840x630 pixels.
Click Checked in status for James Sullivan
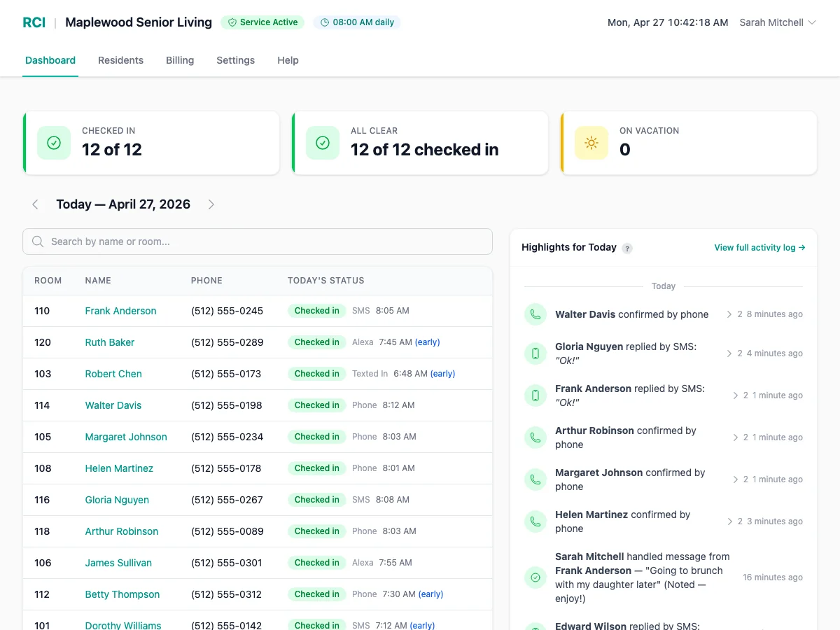317,563
